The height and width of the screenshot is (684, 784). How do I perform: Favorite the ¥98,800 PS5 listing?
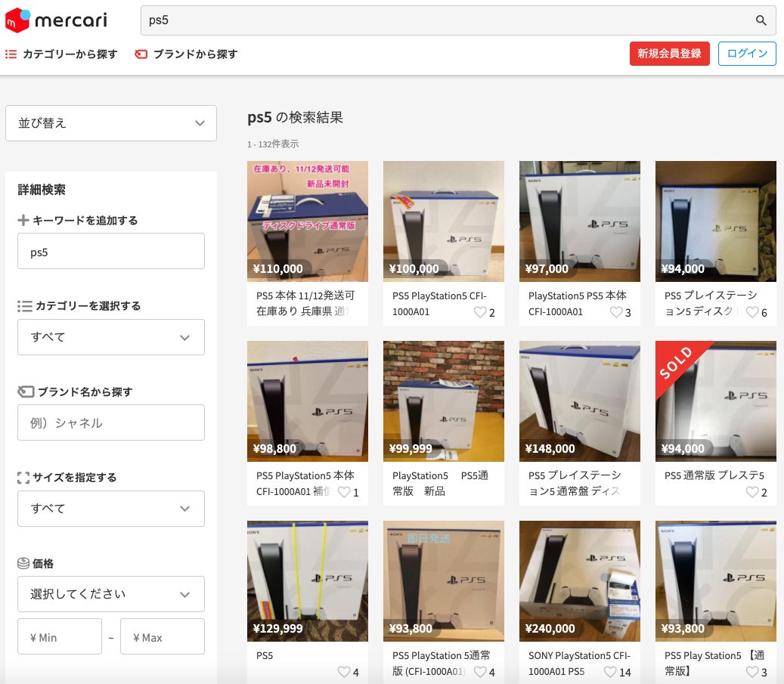point(343,492)
